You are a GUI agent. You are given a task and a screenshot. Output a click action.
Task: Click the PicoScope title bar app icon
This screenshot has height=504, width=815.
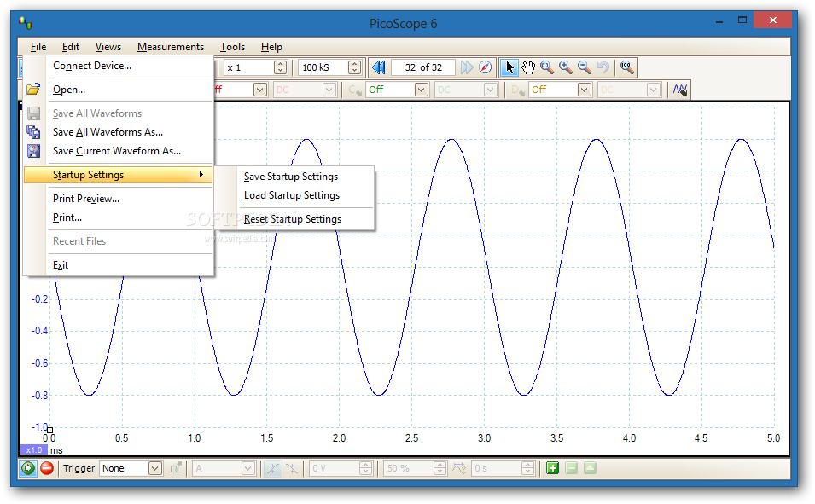pyautogui.click(x=26, y=23)
